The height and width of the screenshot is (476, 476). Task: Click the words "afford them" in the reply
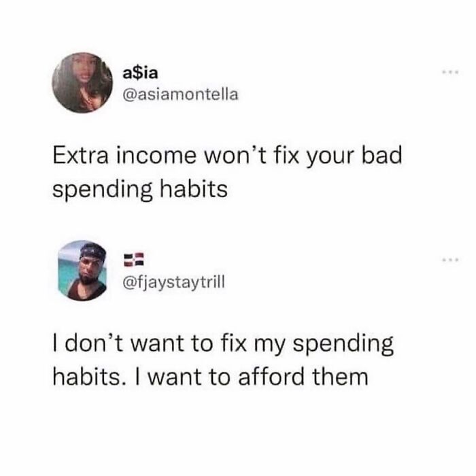(x=303, y=376)
